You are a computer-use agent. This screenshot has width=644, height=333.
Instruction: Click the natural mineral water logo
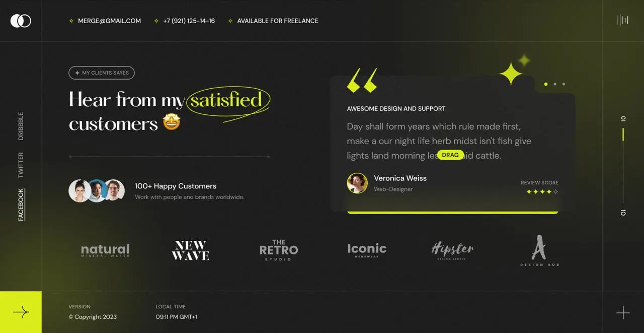[105, 250]
